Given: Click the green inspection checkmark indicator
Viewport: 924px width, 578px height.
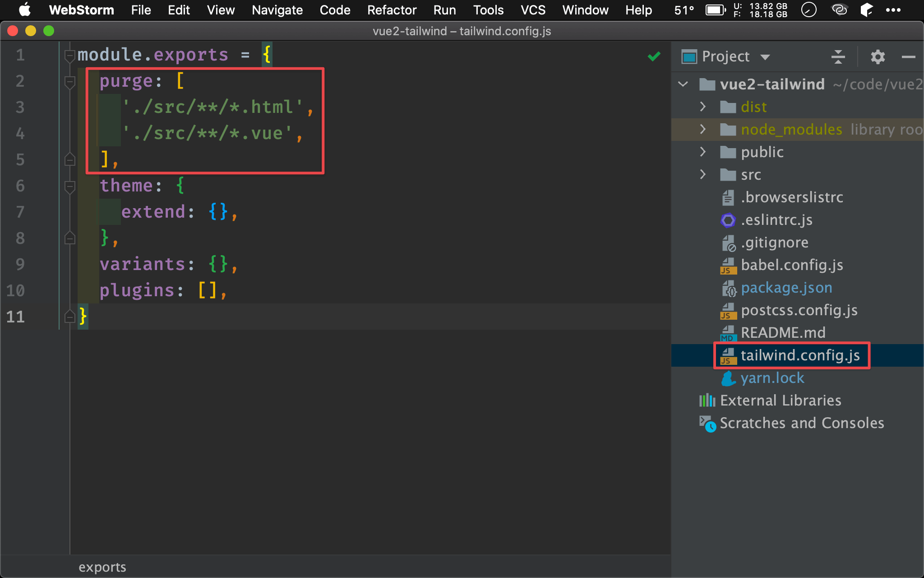Looking at the screenshot, I should point(654,56).
